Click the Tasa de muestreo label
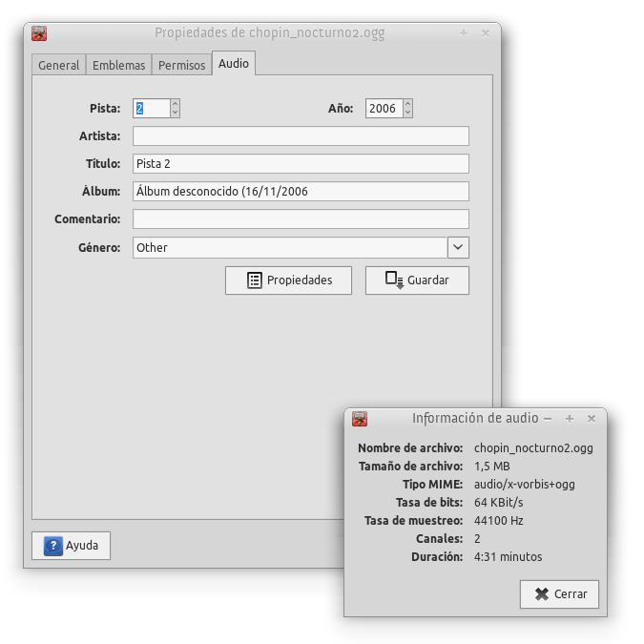Viewport: 644px width, 644px height. [413, 521]
